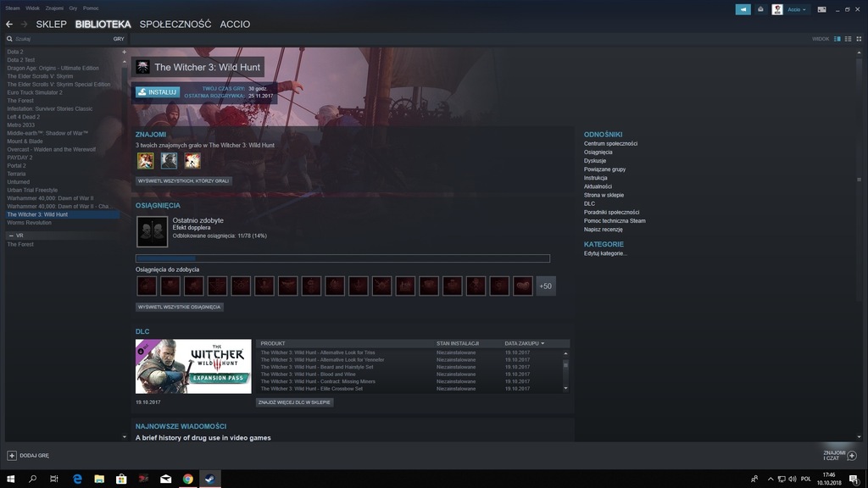The image size is (868, 488).
Task: Click the Efekt dopplera achievement icon
Action: coord(153,231)
